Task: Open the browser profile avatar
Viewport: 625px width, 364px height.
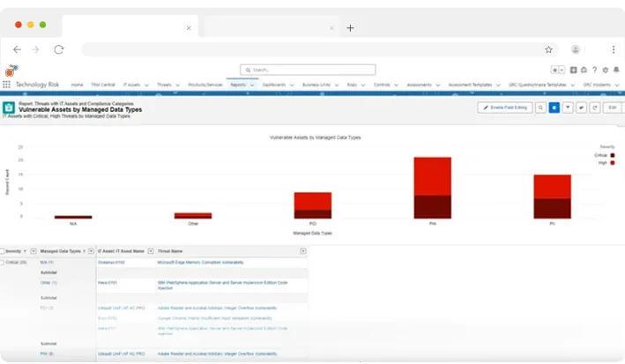Action: [575, 49]
